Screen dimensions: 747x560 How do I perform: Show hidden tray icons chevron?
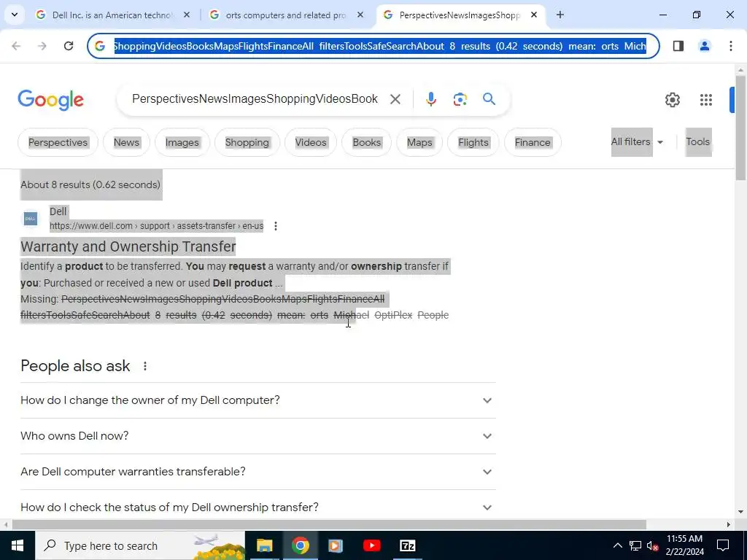[617, 545]
